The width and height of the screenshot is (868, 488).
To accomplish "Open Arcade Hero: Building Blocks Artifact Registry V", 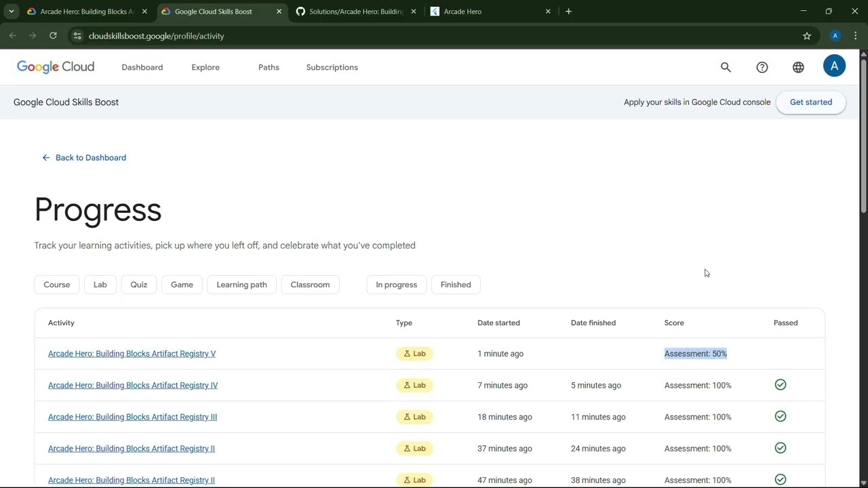I will (x=132, y=354).
